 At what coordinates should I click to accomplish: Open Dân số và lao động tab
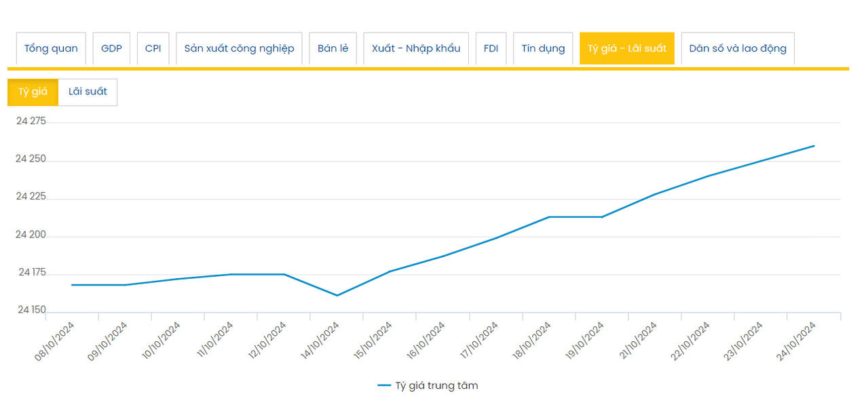pyautogui.click(x=738, y=48)
